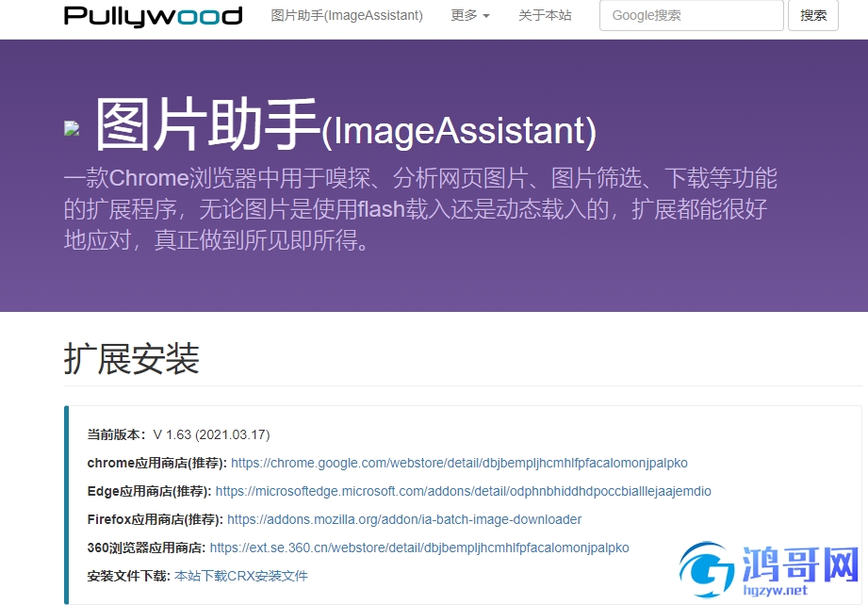The image size is (868, 605).
Task: Expand the 更多 dropdown menu
Action: [470, 15]
